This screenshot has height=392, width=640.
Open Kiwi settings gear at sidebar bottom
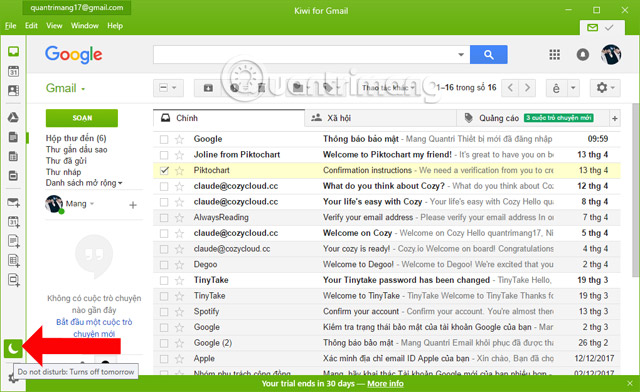click(13, 378)
